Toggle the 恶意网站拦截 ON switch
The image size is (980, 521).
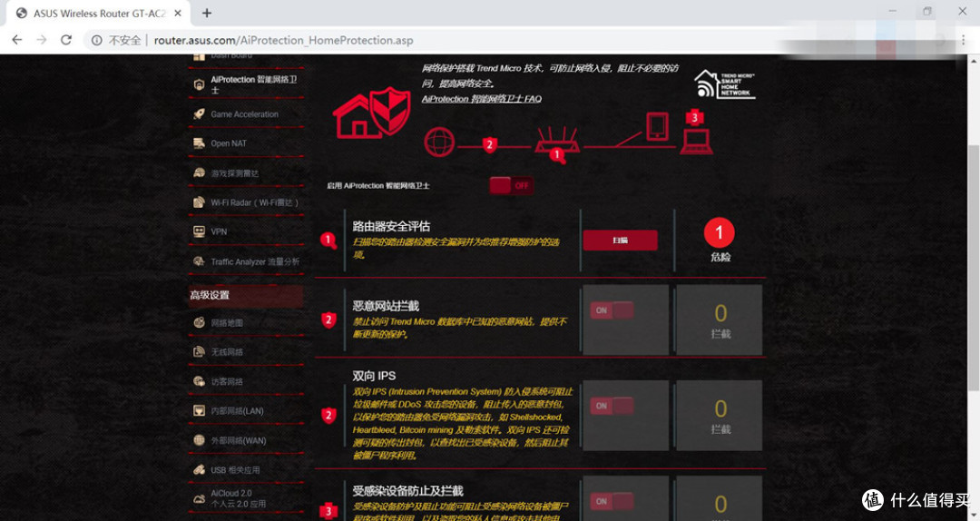[612, 310]
